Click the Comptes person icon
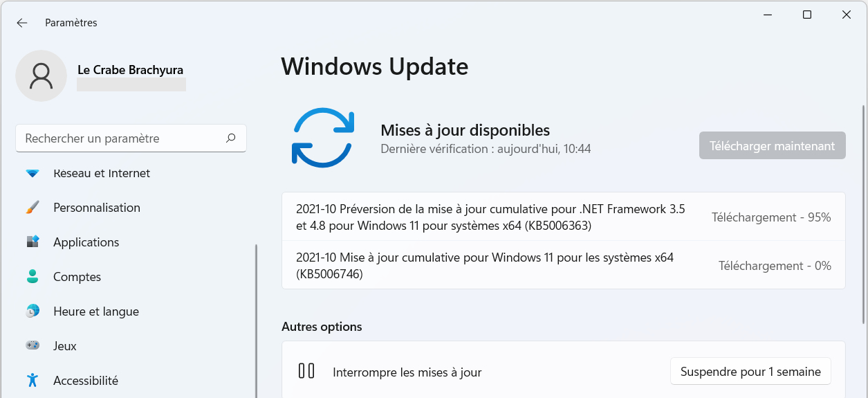The width and height of the screenshot is (868, 398). (33, 277)
